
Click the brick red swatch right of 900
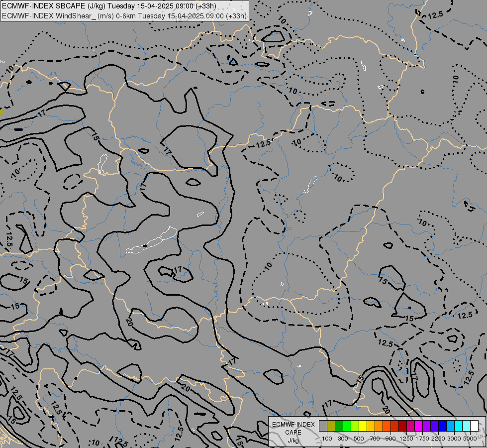(x=395, y=426)
